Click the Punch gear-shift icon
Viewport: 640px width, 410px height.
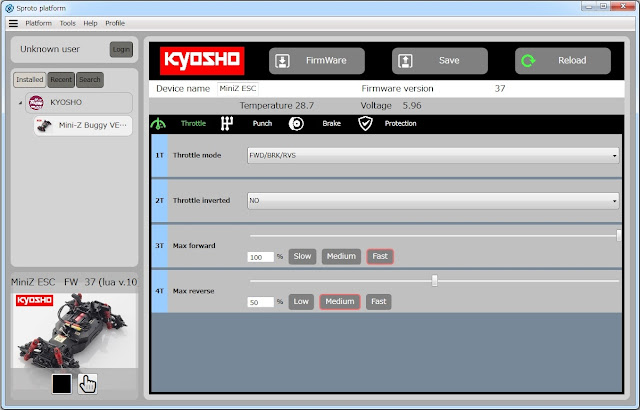click(227, 124)
